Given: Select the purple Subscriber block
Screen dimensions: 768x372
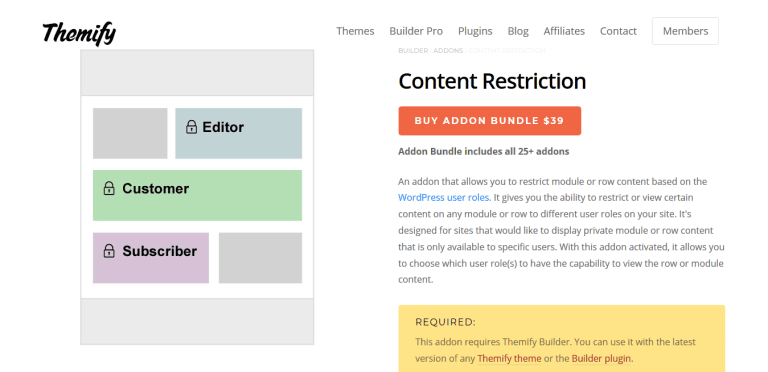Looking at the screenshot, I should pyautogui.click(x=151, y=258).
